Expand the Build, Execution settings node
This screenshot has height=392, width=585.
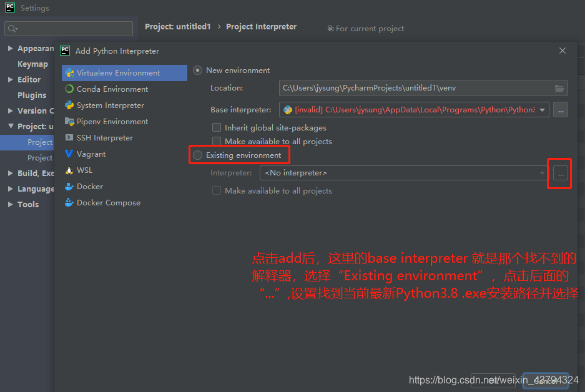(x=11, y=173)
